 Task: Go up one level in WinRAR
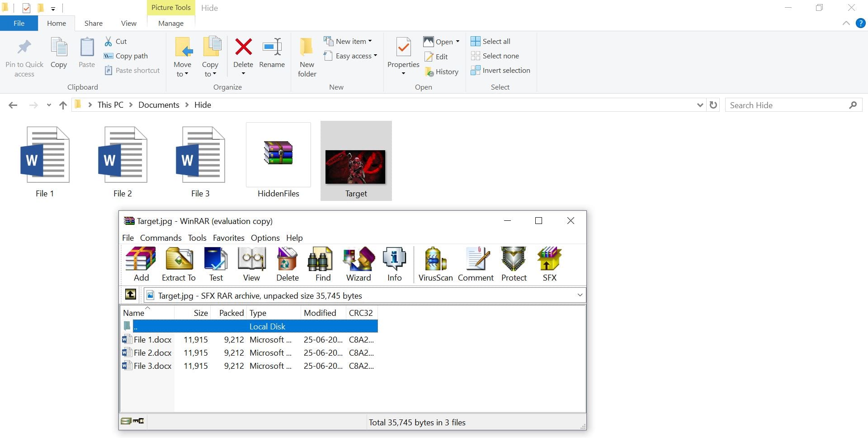131,295
